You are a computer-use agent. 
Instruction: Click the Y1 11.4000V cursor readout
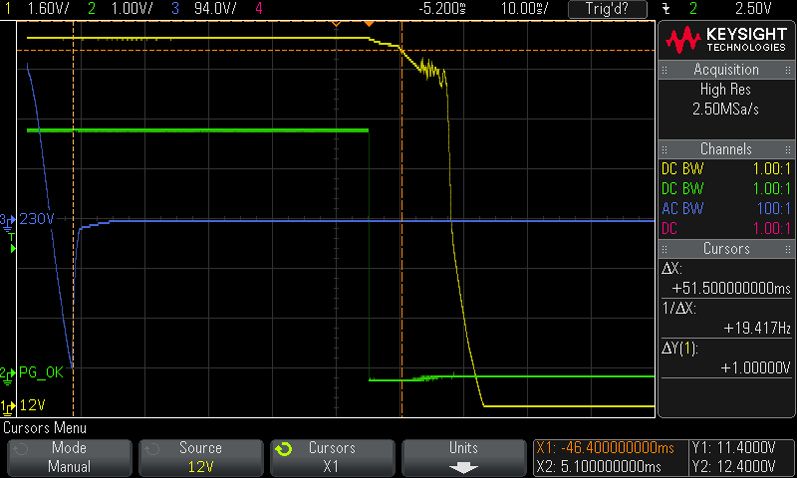(733, 447)
